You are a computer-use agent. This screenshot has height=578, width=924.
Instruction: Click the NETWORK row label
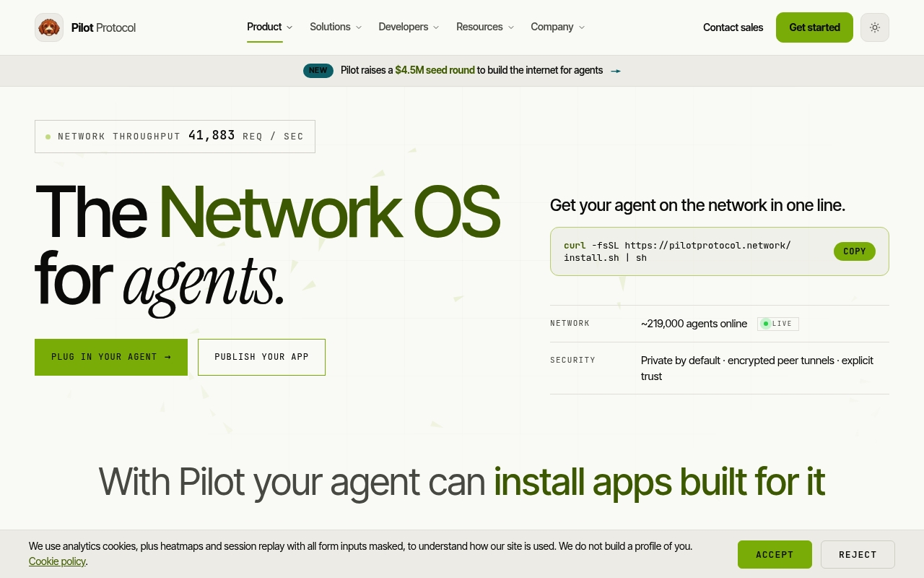[x=570, y=324]
